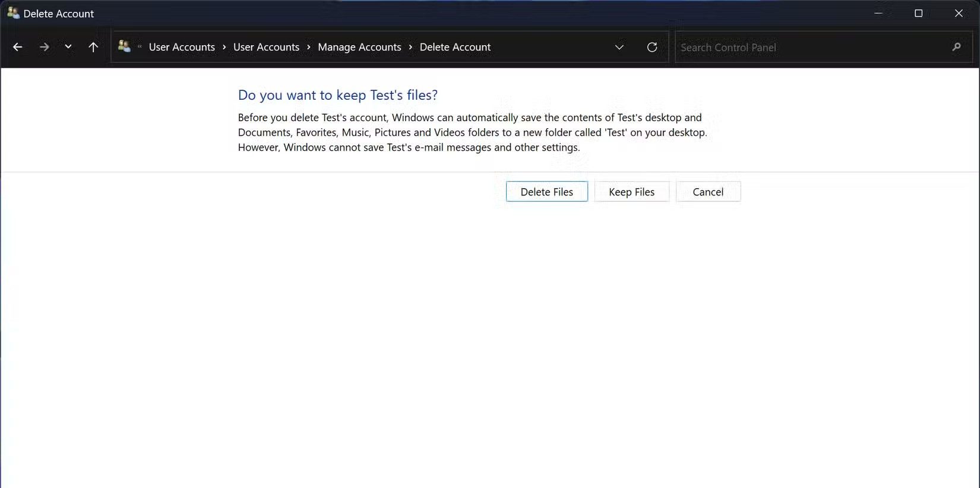Click the title bar Delete Account icon
980x488 pixels.
click(x=13, y=13)
